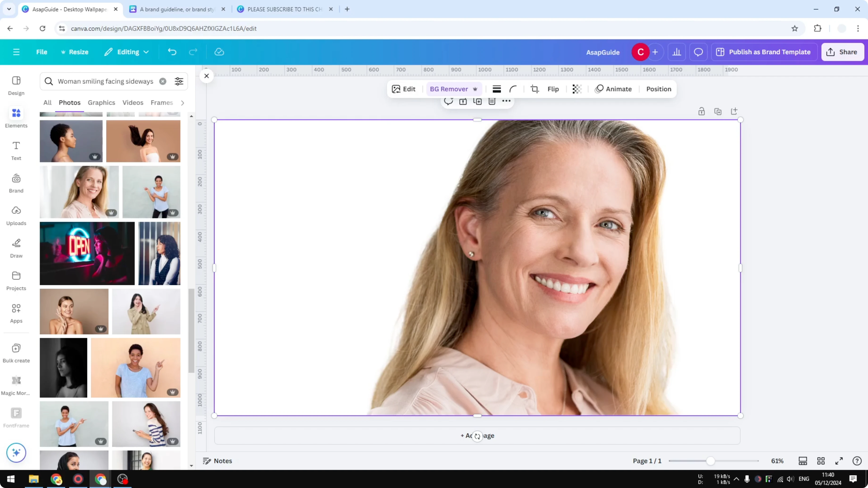The width and height of the screenshot is (868, 488).
Task: Open the Draw tool
Action: [16, 248]
